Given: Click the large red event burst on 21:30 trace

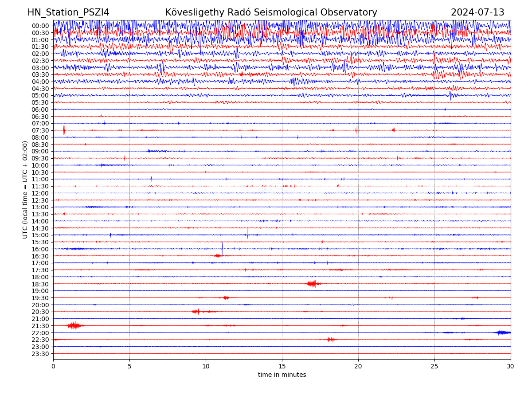Looking at the screenshot, I should [74, 325].
